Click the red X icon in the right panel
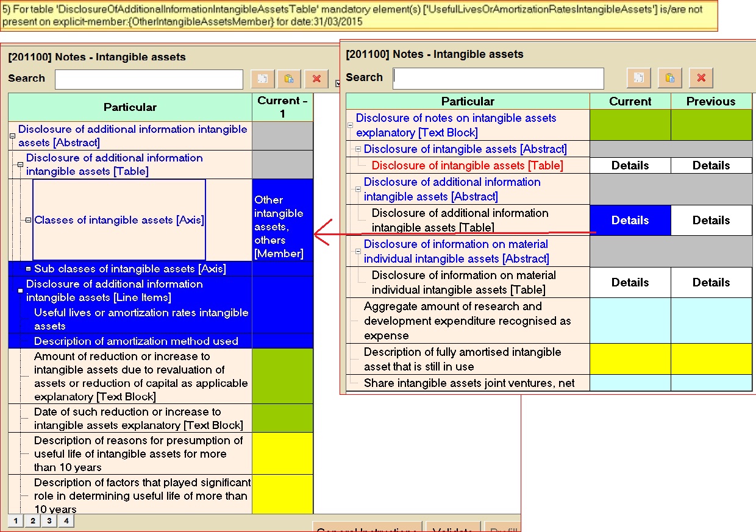The image size is (756, 532). [x=701, y=78]
